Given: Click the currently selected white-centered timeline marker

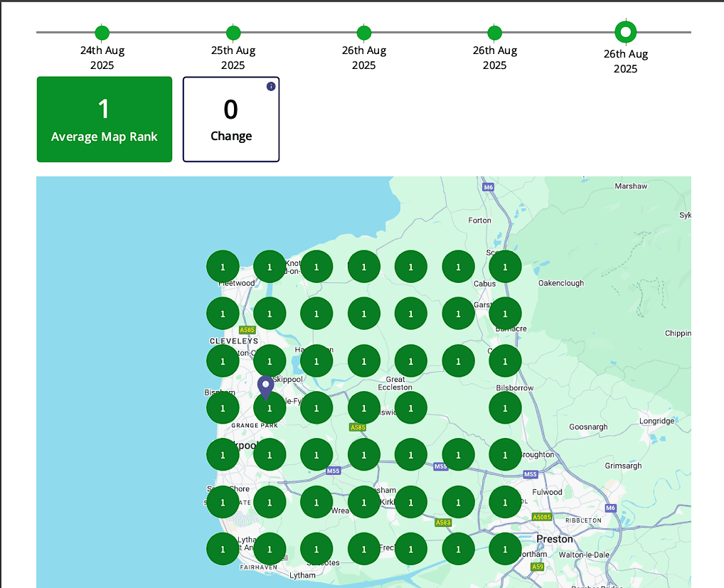Looking at the screenshot, I should click(x=626, y=32).
